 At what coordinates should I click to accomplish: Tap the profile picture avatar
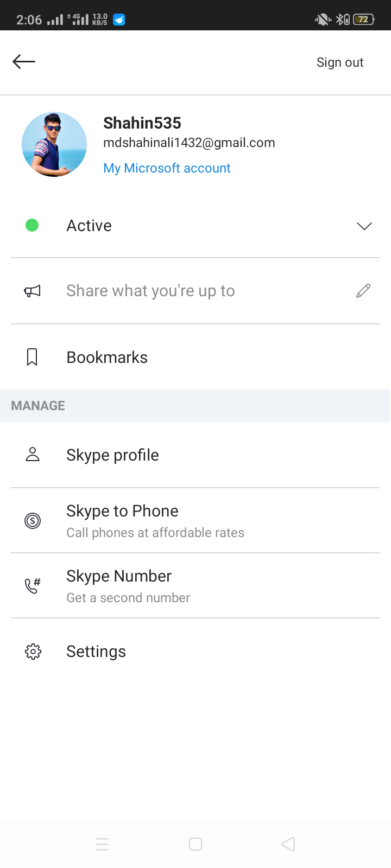[54, 144]
